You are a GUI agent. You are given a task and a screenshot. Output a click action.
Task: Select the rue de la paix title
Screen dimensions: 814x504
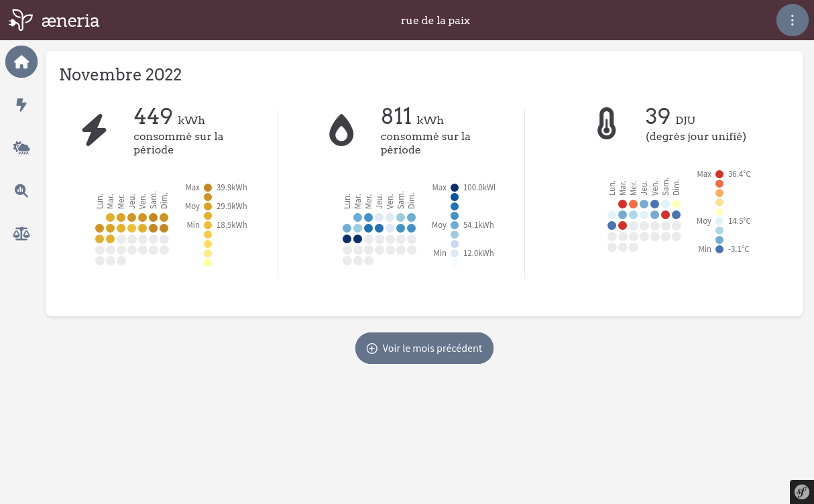click(x=435, y=20)
